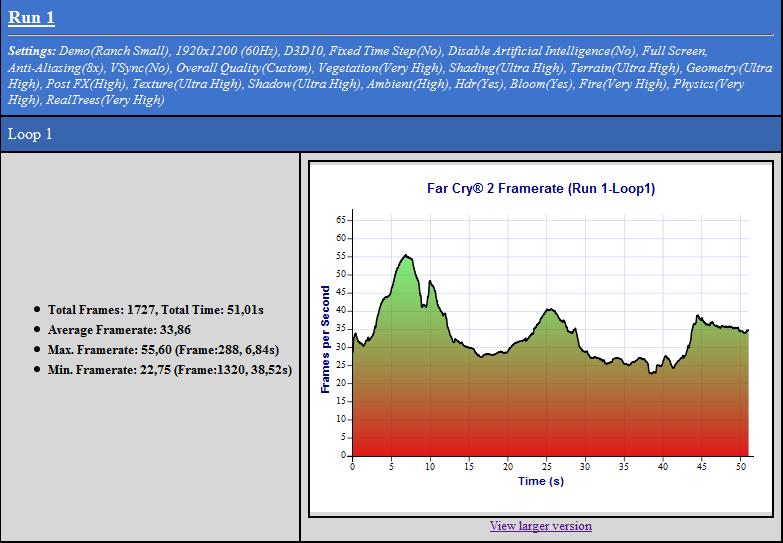Click 'Shadow(Ultra High)' in the settings text
Viewport: 783px width, 543px height.
click(304, 84)
